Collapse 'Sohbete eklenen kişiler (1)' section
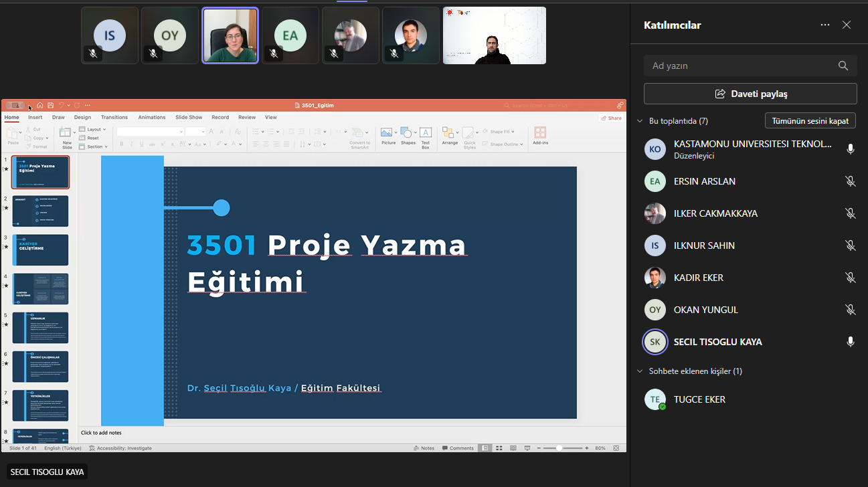Image resolution: width=868 pixels, height=487 pixels. coord(640,371)
